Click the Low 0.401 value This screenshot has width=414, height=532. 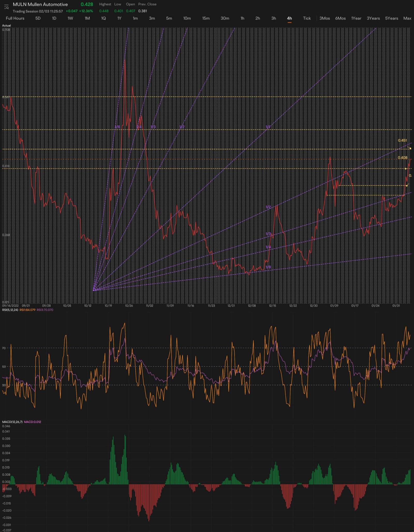pos(119,11)
